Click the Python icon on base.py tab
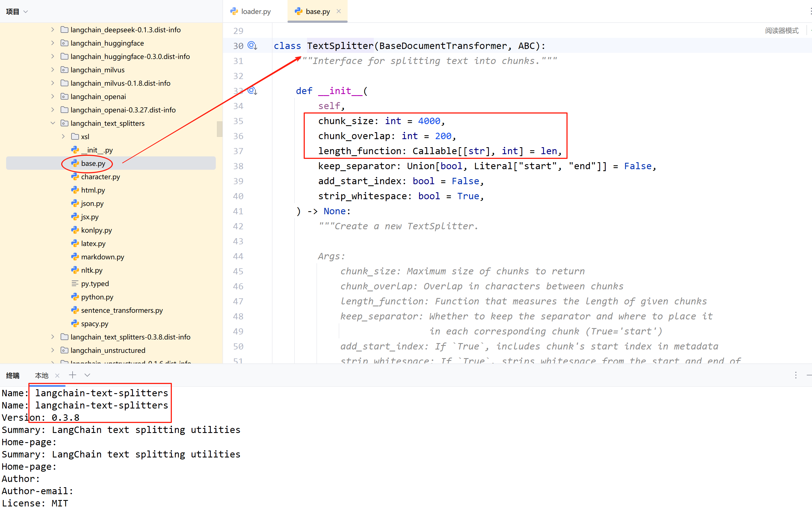The image size is (812, 512). 298,11
